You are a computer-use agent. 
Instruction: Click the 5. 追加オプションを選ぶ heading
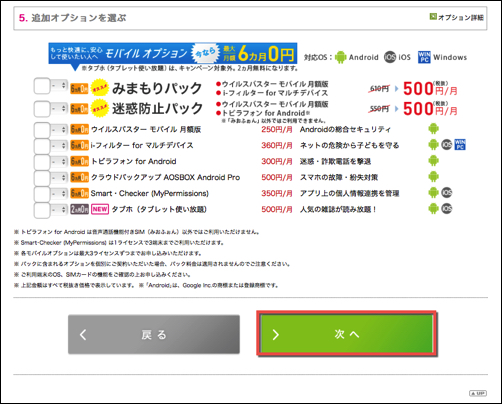point(72,18)
